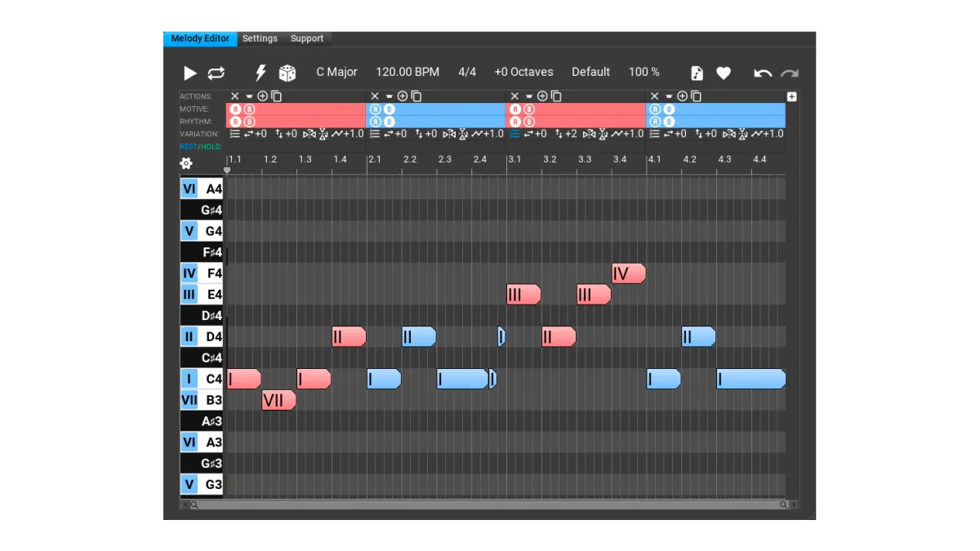The width and height of the screenshot is (980, 551).
Task: Click bar 1 vertical transpose arrows icon
Action: click(279, 134)
